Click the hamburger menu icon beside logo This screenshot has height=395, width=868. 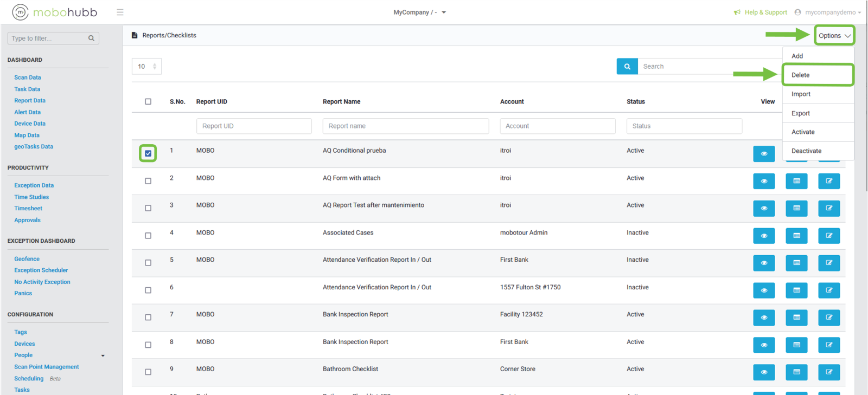point(120,12)
